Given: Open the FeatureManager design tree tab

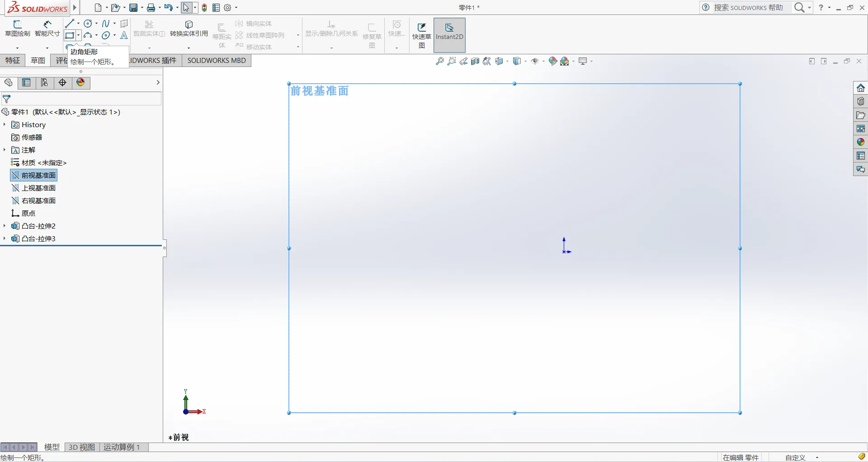Looking at the screenshot, I should [8, 82].
